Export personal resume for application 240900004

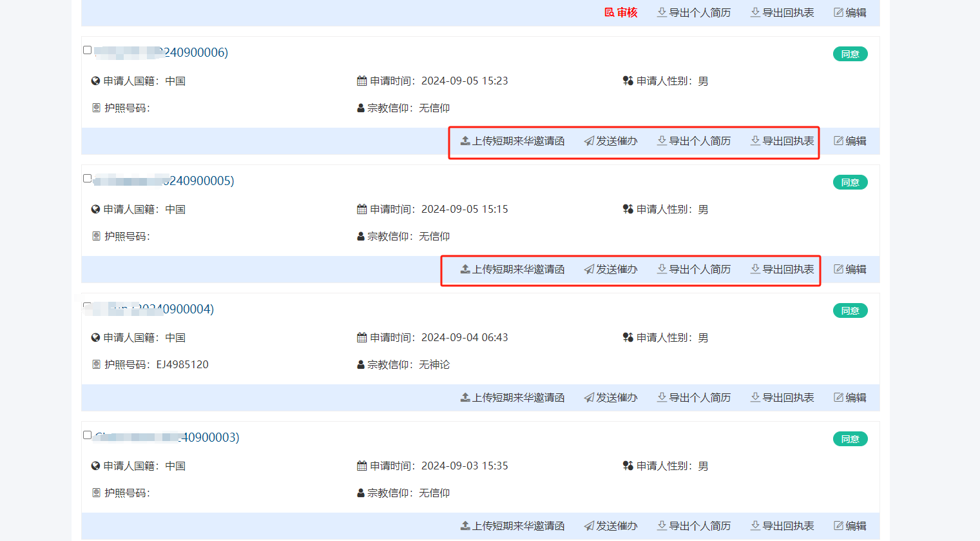click(693, 397)
